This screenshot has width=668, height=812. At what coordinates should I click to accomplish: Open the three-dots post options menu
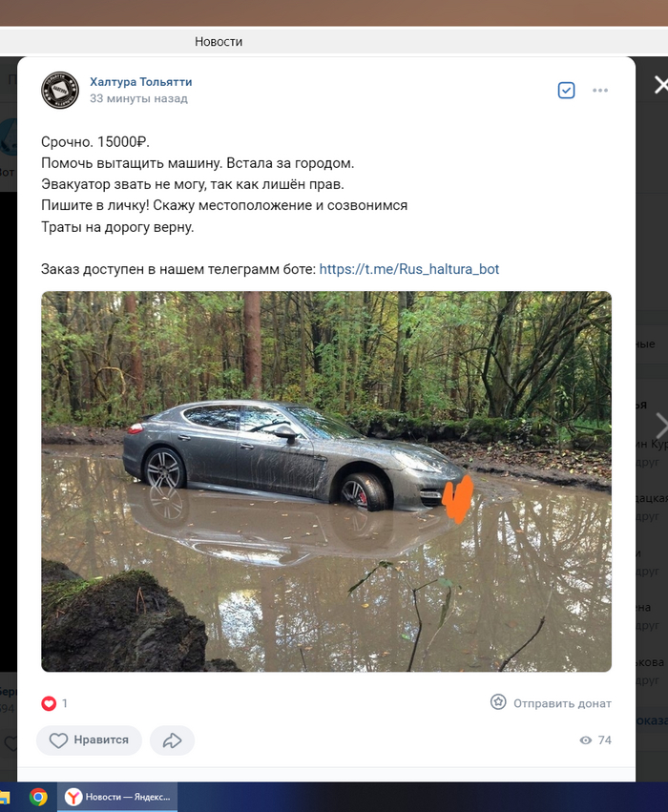[600, 90]
